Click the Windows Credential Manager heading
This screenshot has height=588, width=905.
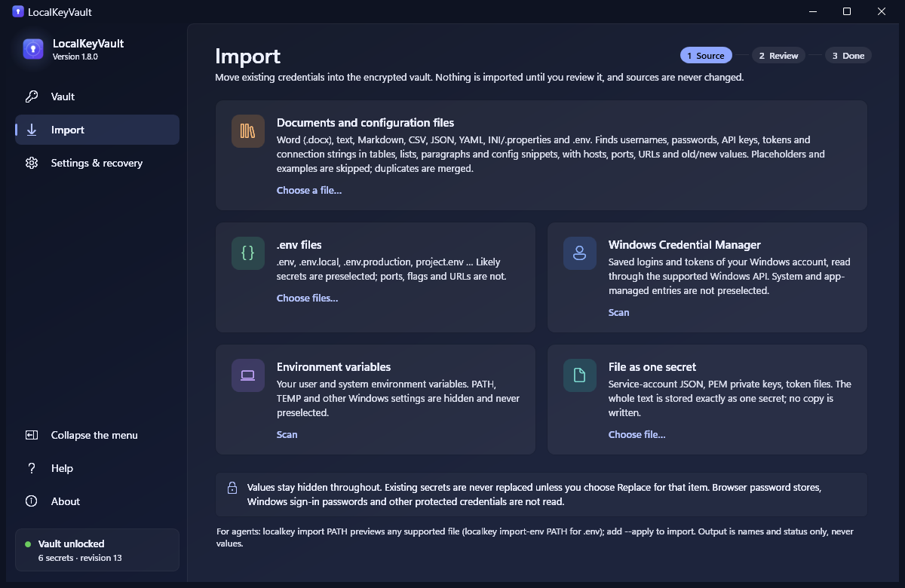pos(685,245)
